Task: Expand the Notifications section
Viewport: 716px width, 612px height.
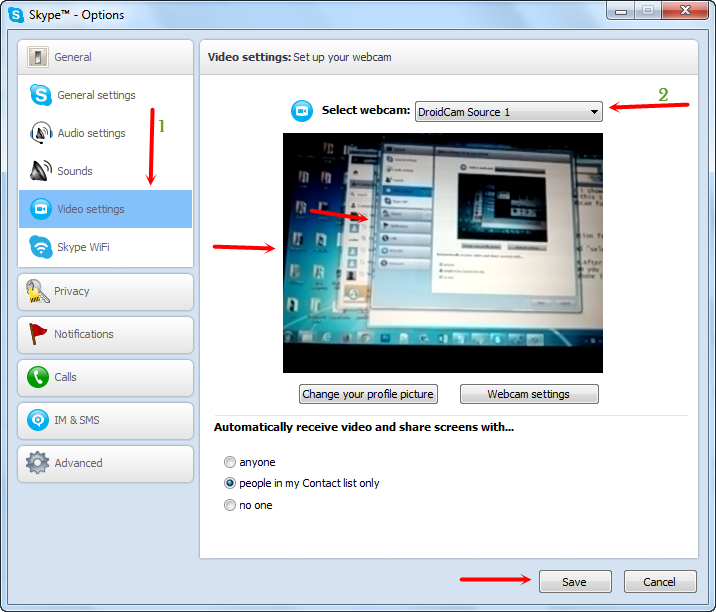Action: coord(105,334)
